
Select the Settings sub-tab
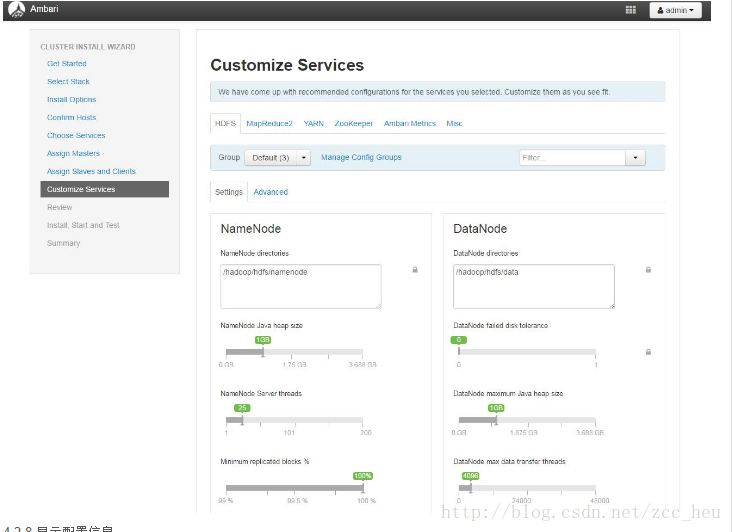(x=229, y=192)
